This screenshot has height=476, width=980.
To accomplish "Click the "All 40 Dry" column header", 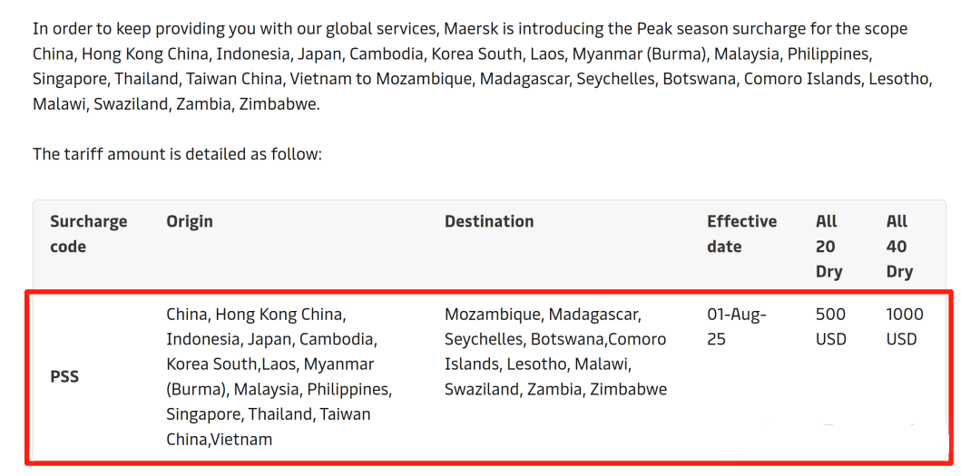I will coord(899,247).
